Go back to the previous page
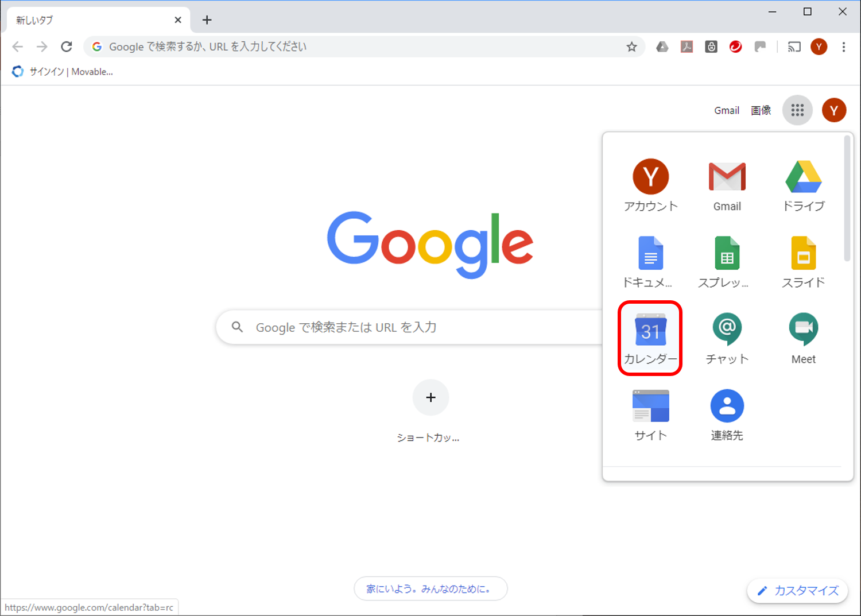The height and width of the screenshot is (616, 861). tap(18, 47)
